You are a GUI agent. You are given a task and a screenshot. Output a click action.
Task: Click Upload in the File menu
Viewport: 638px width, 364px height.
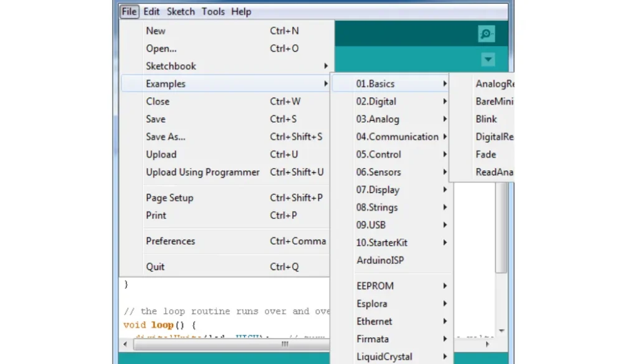pyautogui.click(x=225, y=154)
